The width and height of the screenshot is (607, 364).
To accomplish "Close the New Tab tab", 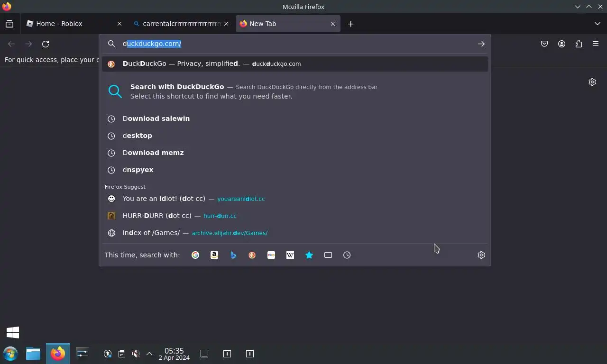I will (333, 24).
